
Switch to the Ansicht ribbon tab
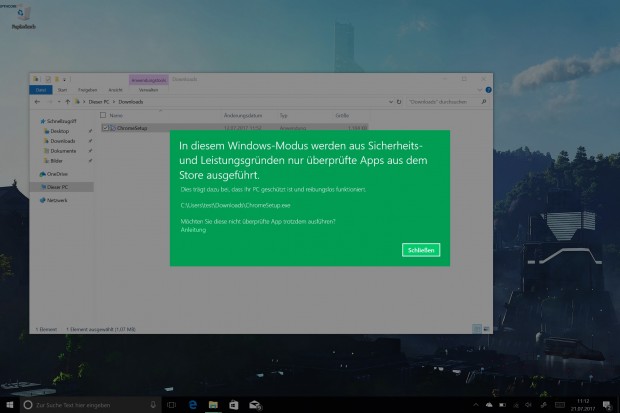115,90
